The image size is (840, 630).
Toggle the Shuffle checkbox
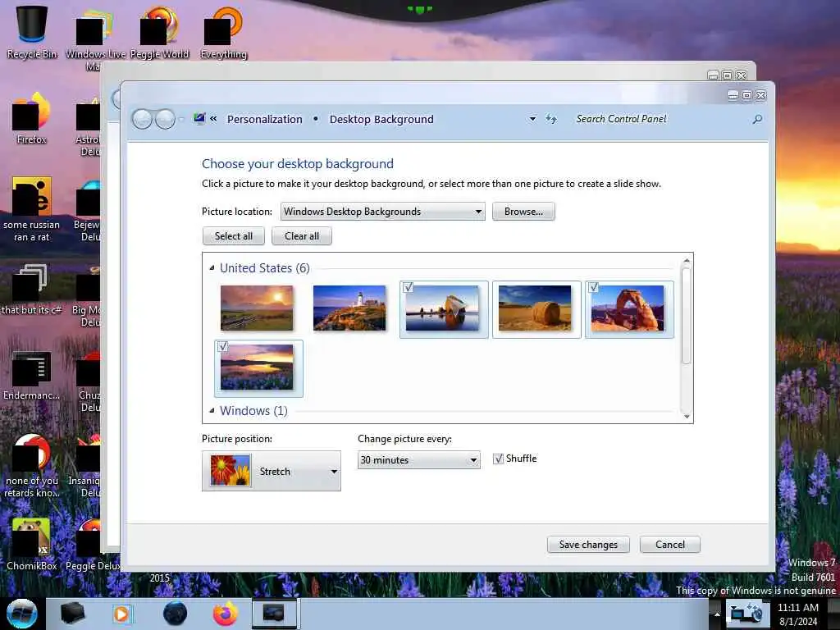click(498, 459)
